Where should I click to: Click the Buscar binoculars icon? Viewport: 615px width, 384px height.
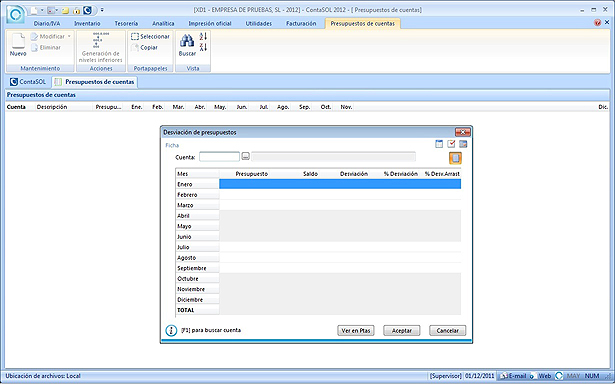click(x=187, y=41)
